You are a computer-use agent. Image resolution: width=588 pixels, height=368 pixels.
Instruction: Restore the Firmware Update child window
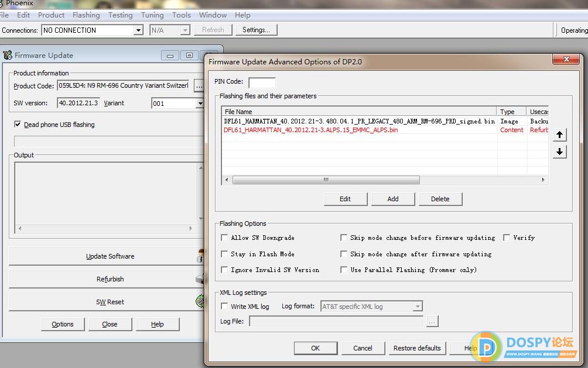189,56
